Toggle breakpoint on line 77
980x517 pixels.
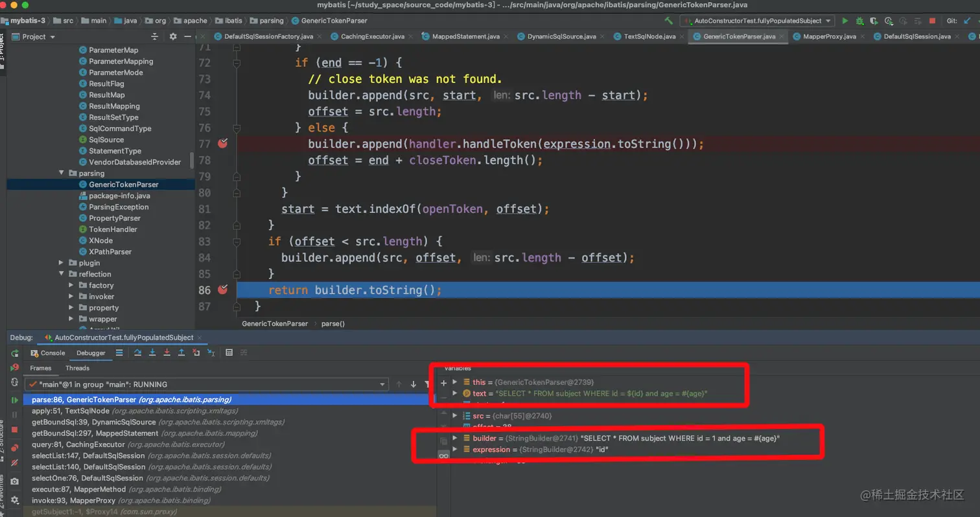click(223, 144)
